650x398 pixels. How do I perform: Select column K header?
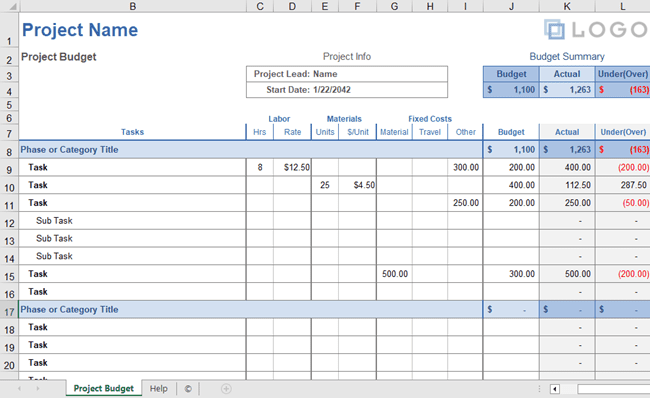click(x=567, y=6)
